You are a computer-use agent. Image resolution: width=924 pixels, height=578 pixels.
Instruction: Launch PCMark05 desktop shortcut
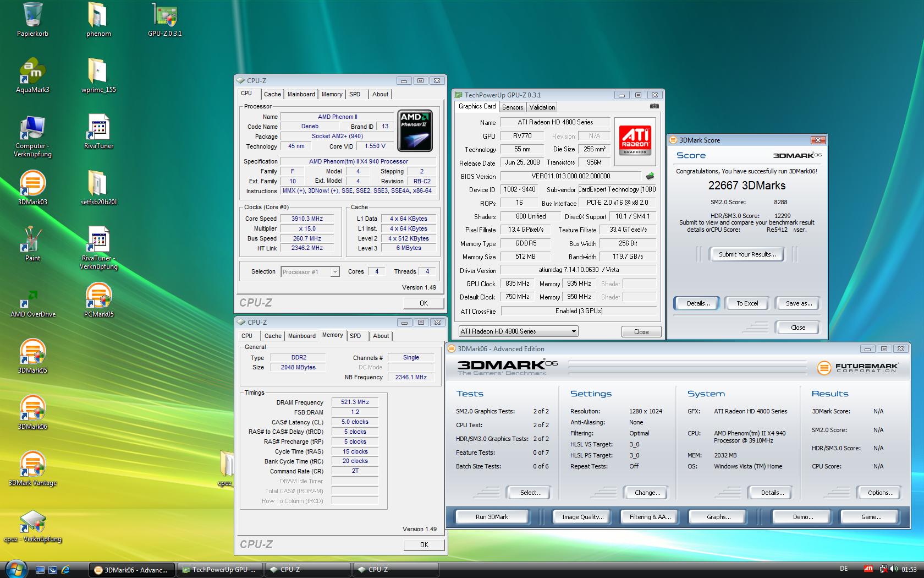pos(98,301)
